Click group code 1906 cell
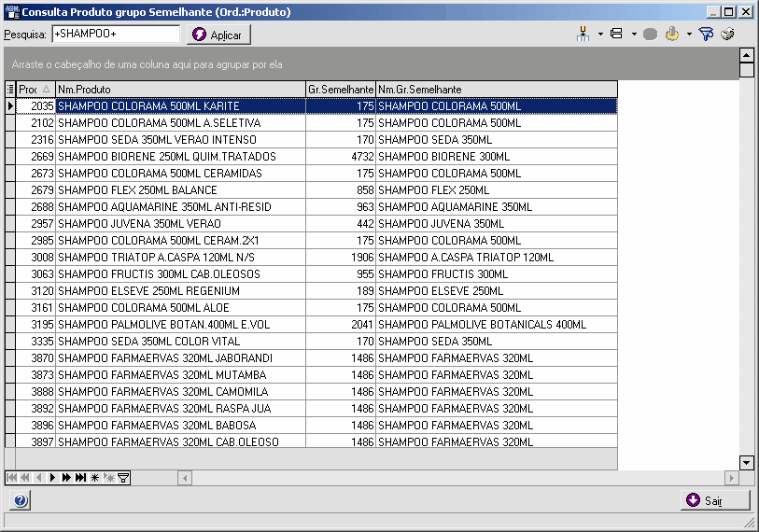The image size is (759, 532). [341, 258]
